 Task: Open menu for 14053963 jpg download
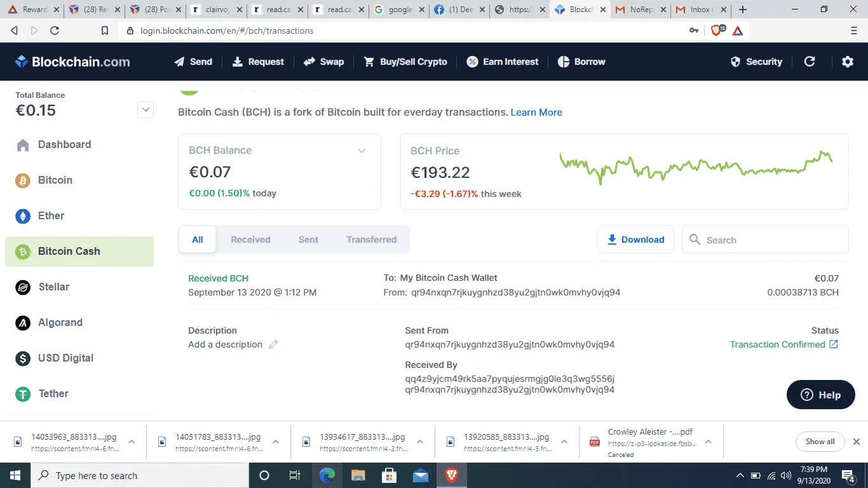(132, 442)
